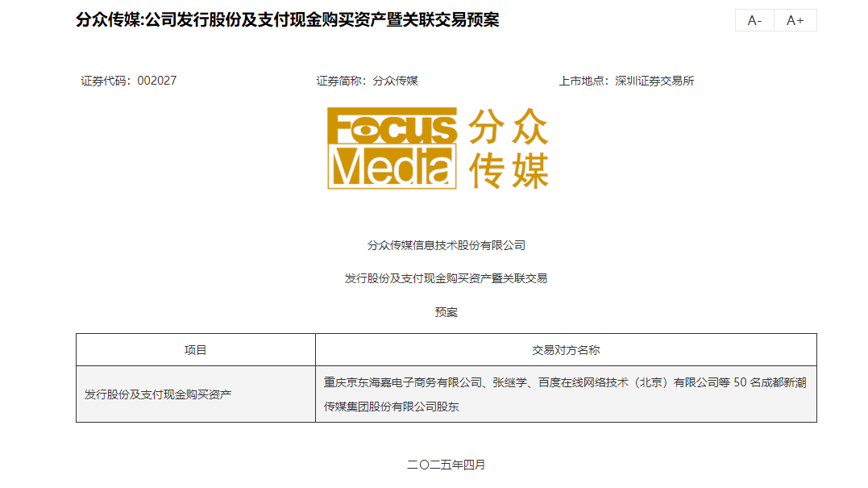Click the company name 分众传媒信息技术股份有限公司
The width and height of the screenshot is (868, 488).
click(446, 245)
